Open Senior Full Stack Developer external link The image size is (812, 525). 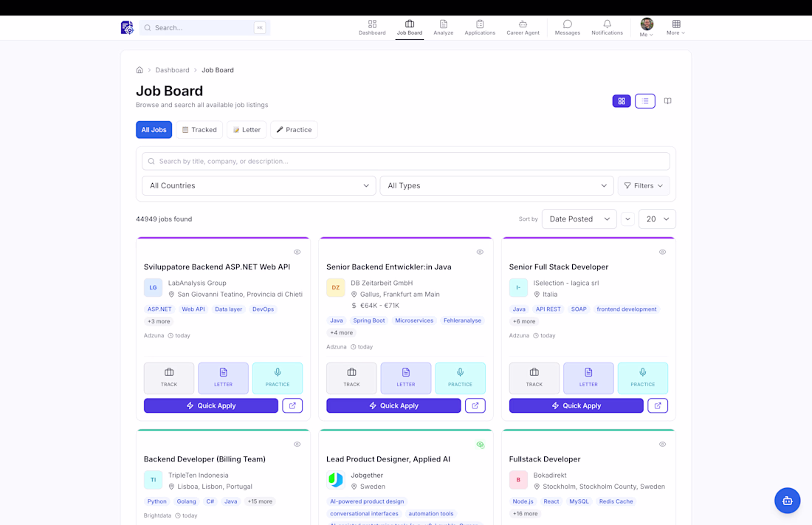[658, 406]
